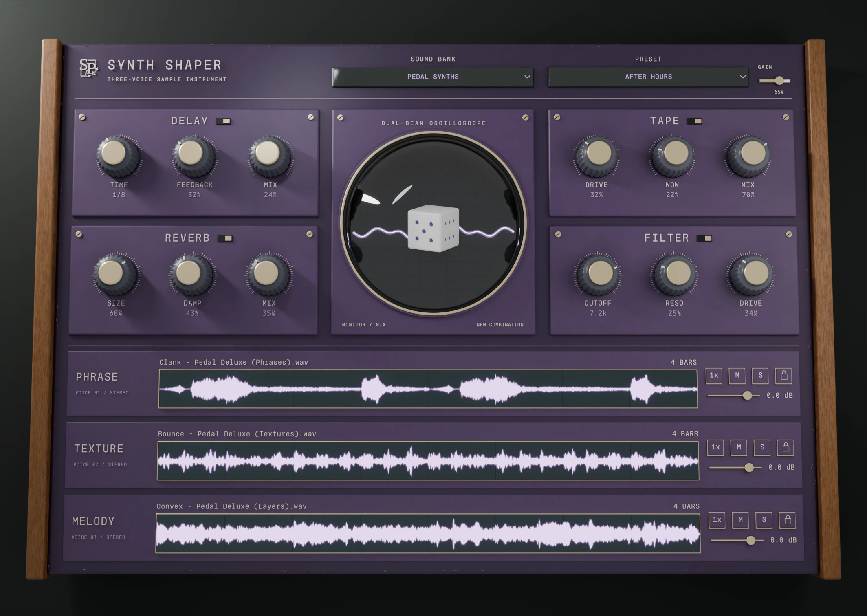Click the Gain slider handle
The width and height of the screenshot is (867, 616).
click(779, 81)
